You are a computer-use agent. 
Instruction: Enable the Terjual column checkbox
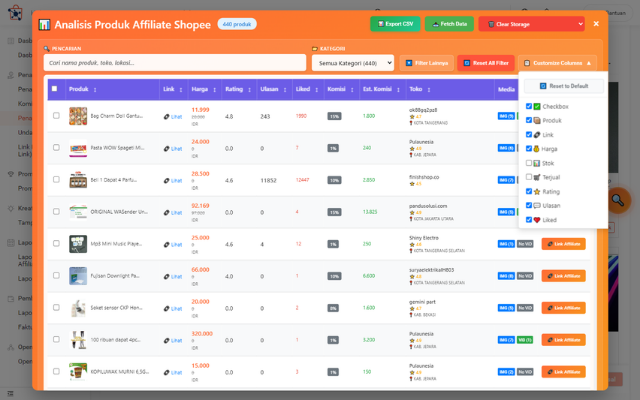coord(529,177)
